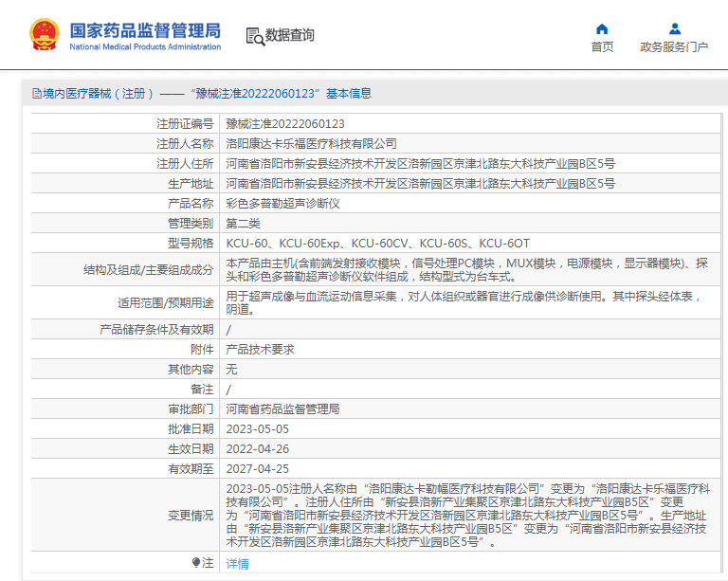The width and height of the screenshot is (728, 581).
Task: Open the 详情 link
Action: 237,563
